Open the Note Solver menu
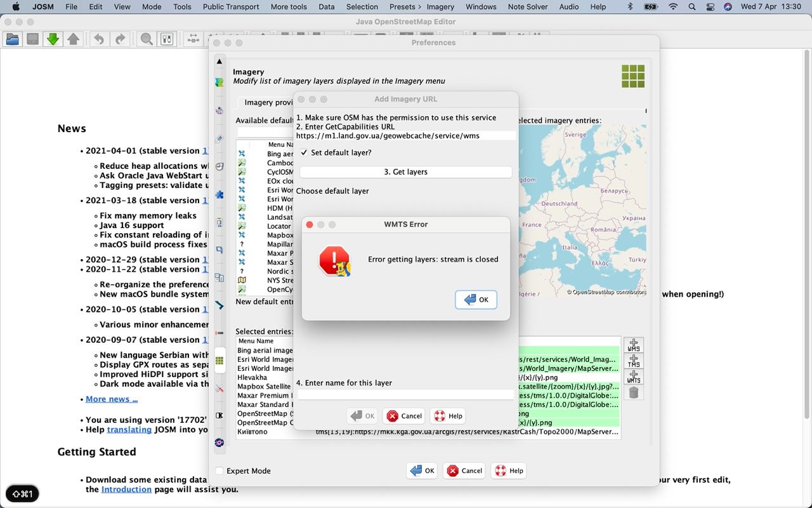The width and height of the screenshot is (812, 508). click(x=527, y=7)
